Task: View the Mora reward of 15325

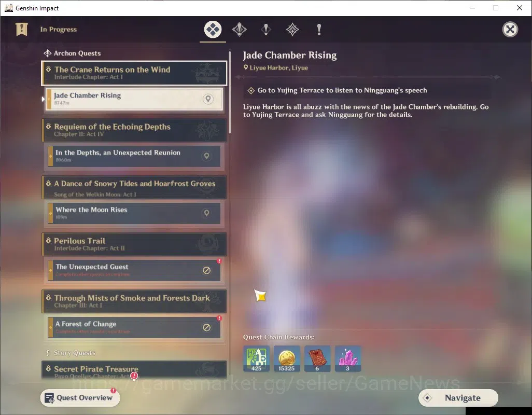Action: pyautogui.click(x=287, y=358)
